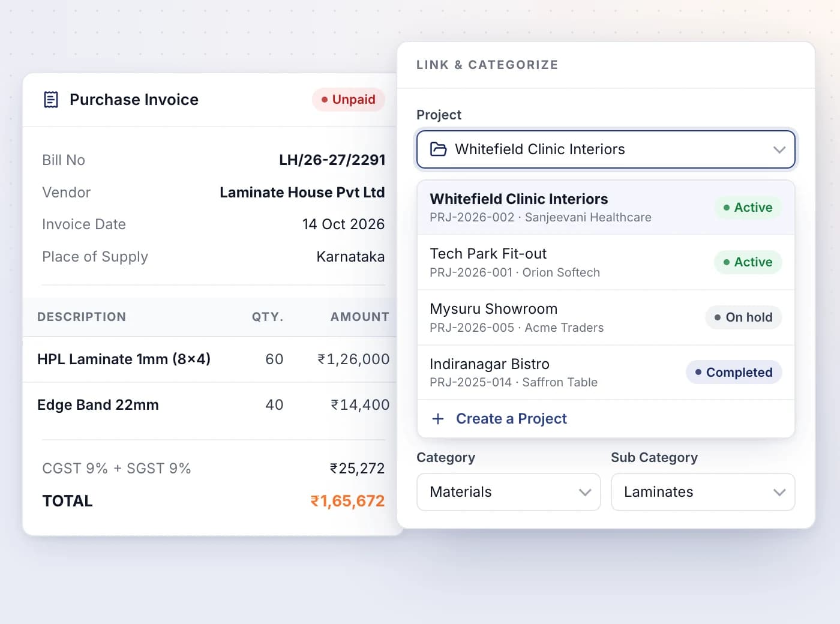Click the DESCRIPTION column header

pos(82,317)
